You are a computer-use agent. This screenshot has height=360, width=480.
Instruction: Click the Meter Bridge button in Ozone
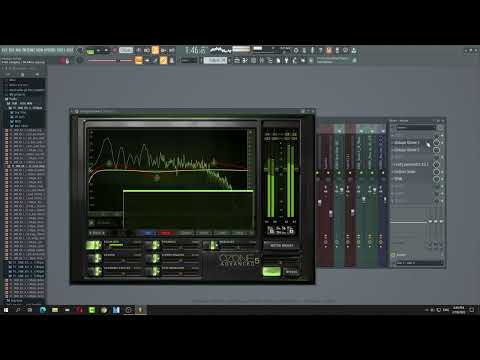282,245
